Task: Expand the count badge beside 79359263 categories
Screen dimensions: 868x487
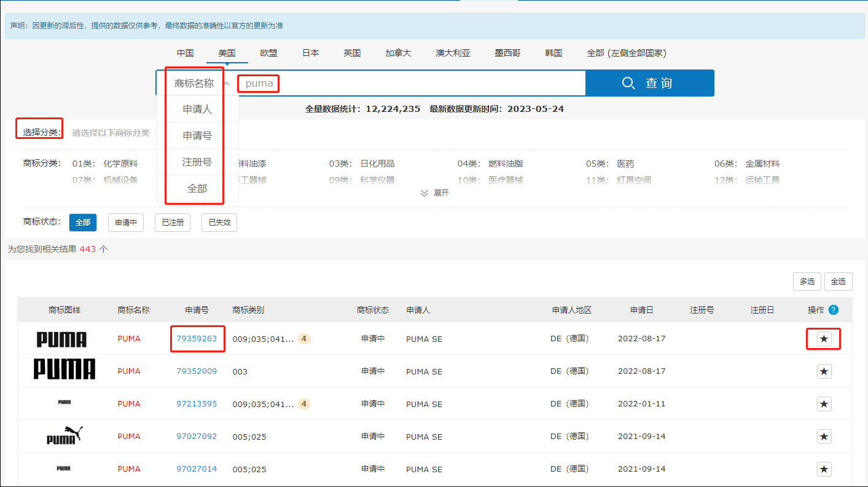Action: point(304,338)
